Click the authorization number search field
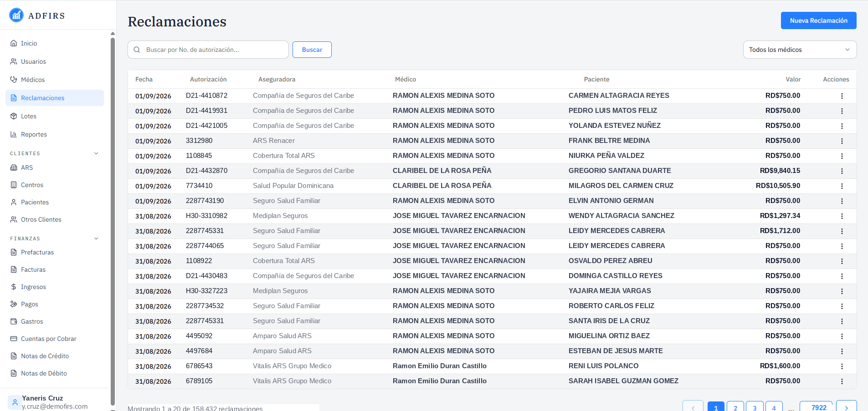The width and height of the screenshot is (868, 411). tap(208, 50)
